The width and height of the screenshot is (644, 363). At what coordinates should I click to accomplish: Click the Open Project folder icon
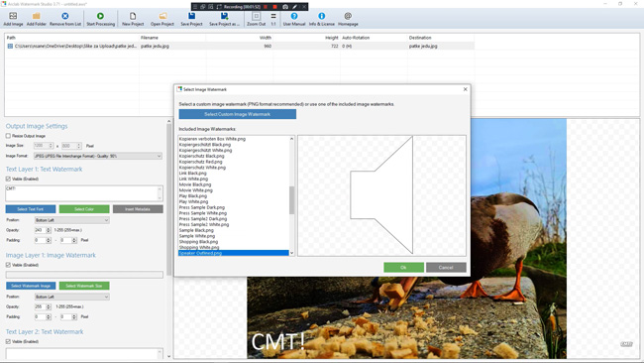click(x=162, y=16)
